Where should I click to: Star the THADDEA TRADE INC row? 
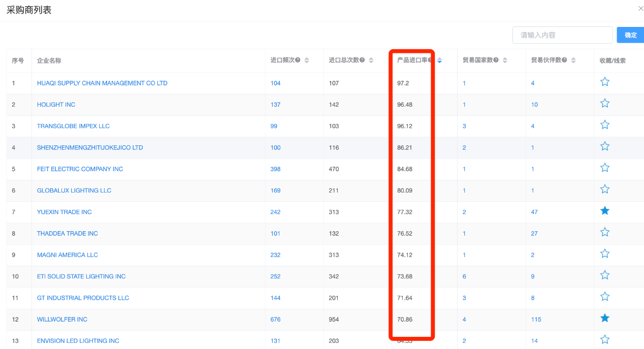604,232
